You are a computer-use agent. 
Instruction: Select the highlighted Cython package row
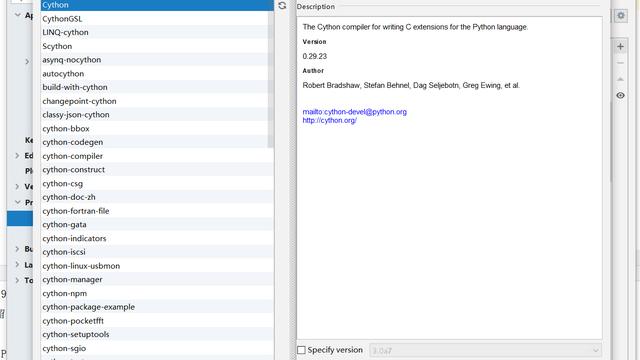coord(157,5)
